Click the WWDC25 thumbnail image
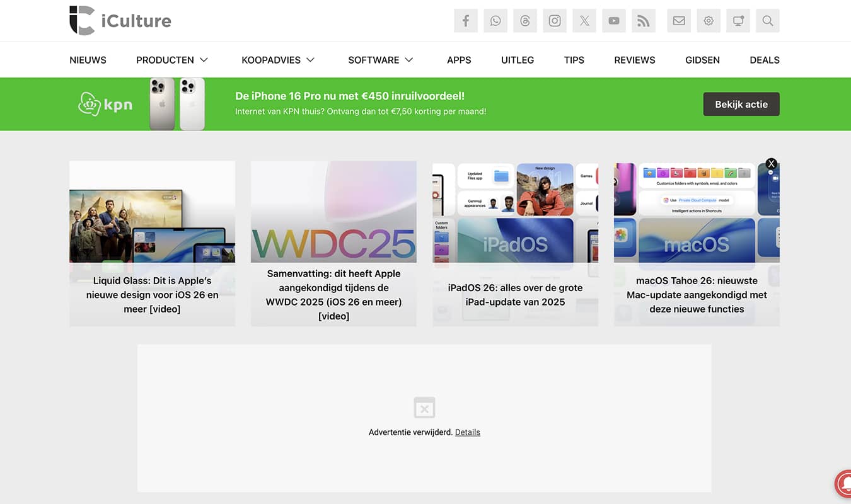This screenshot has width=851, height=504. 333,212
